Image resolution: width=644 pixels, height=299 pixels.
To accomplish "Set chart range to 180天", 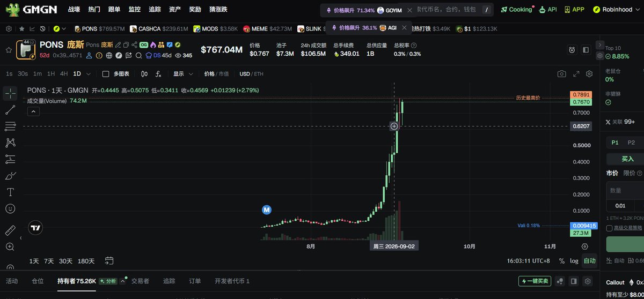I will coord(86,261).
